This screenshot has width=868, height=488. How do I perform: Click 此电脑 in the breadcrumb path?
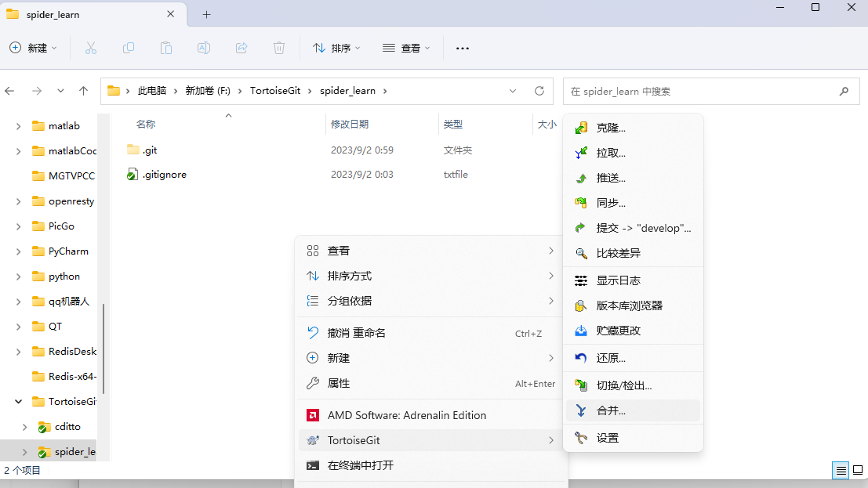coord(151,91)
